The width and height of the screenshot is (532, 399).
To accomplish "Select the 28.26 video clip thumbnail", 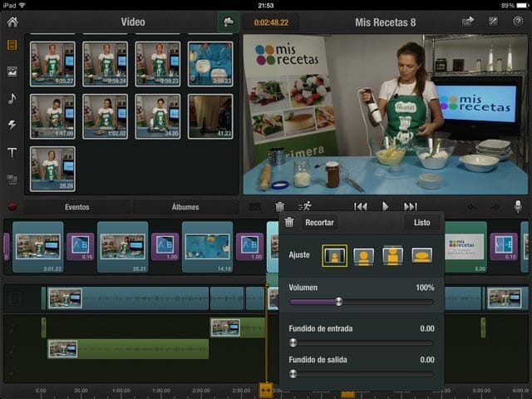I will [x=52, y=168].
